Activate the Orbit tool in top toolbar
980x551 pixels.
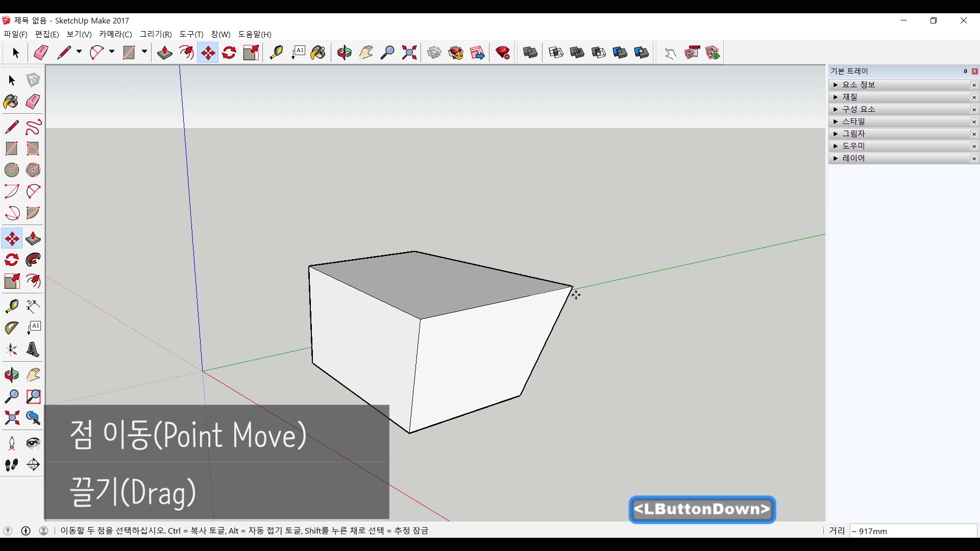pyautogui.click(x=345, y=53)
